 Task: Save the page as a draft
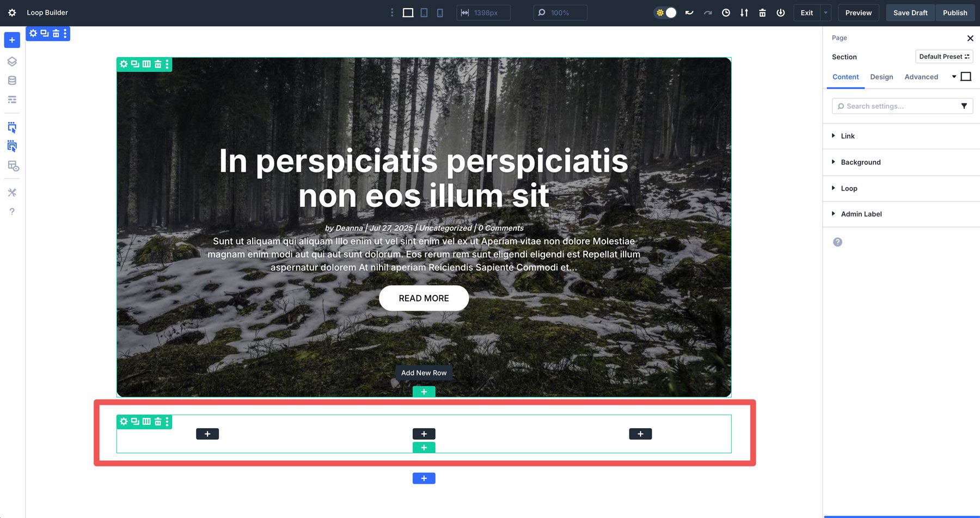coord(910,13)
